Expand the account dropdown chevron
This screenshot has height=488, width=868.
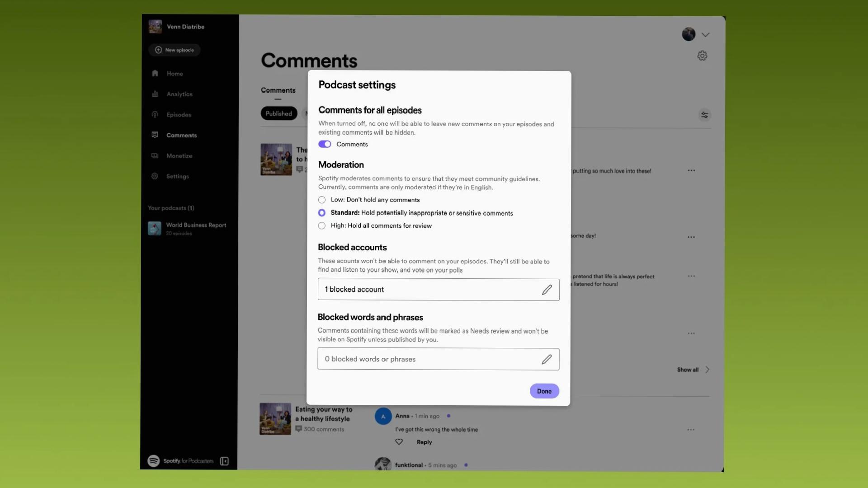(x=705, y=34)
